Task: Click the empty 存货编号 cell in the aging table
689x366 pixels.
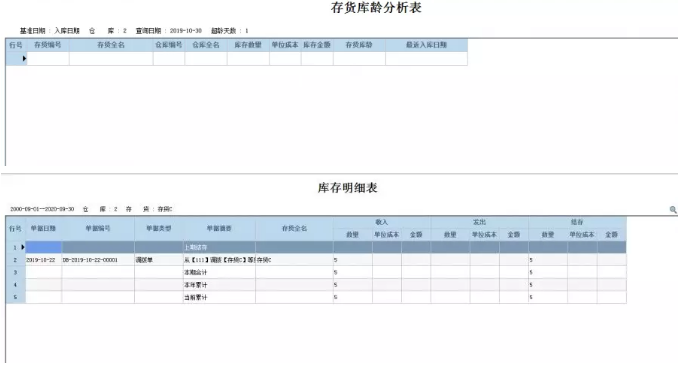Action: click(48, 58)
